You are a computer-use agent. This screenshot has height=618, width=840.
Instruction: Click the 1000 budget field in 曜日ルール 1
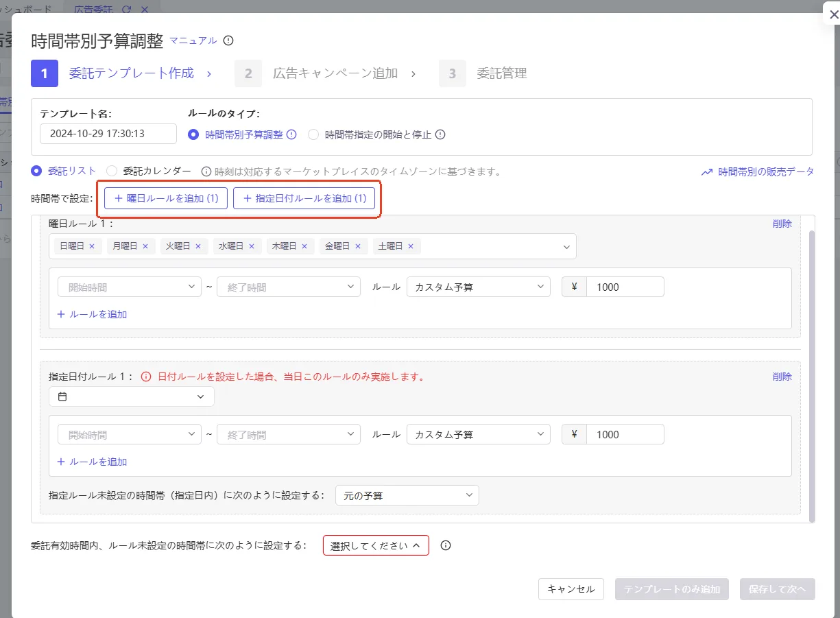click(625, 287)
